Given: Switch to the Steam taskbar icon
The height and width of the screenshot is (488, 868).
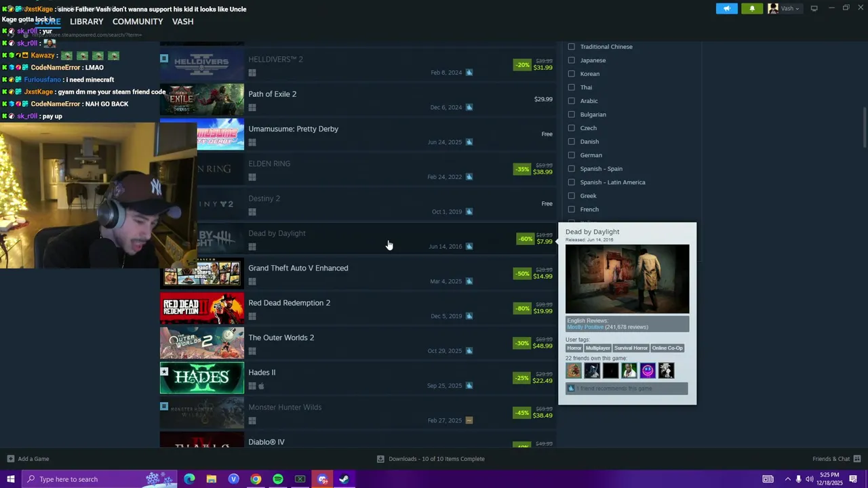Looking at the screenshot, I should 344,479.
